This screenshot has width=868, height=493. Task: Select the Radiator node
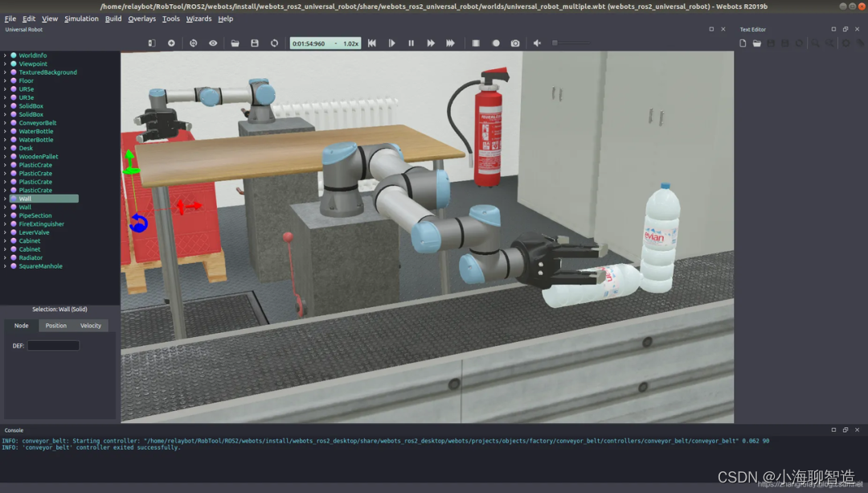pos(31,257)
